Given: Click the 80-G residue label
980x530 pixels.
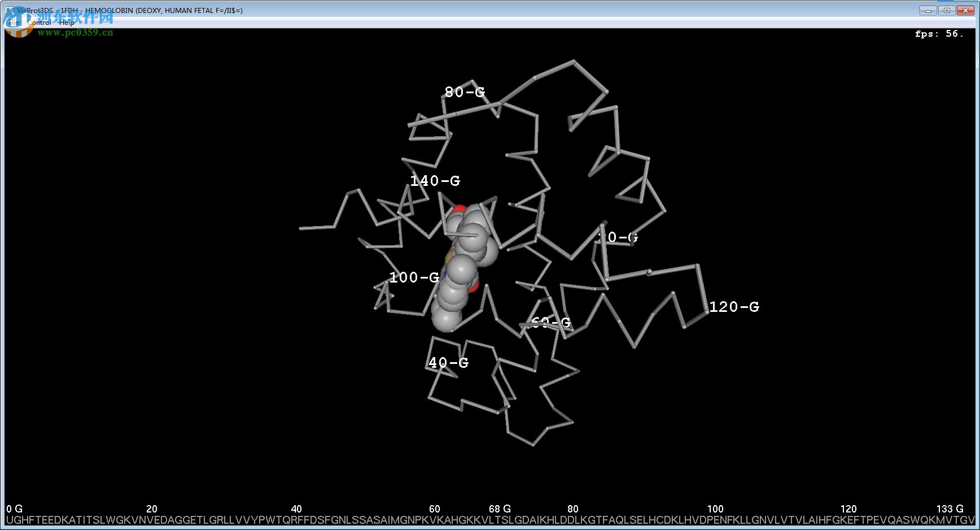Looking at the screenshot, I should click(x=465, y=92).
